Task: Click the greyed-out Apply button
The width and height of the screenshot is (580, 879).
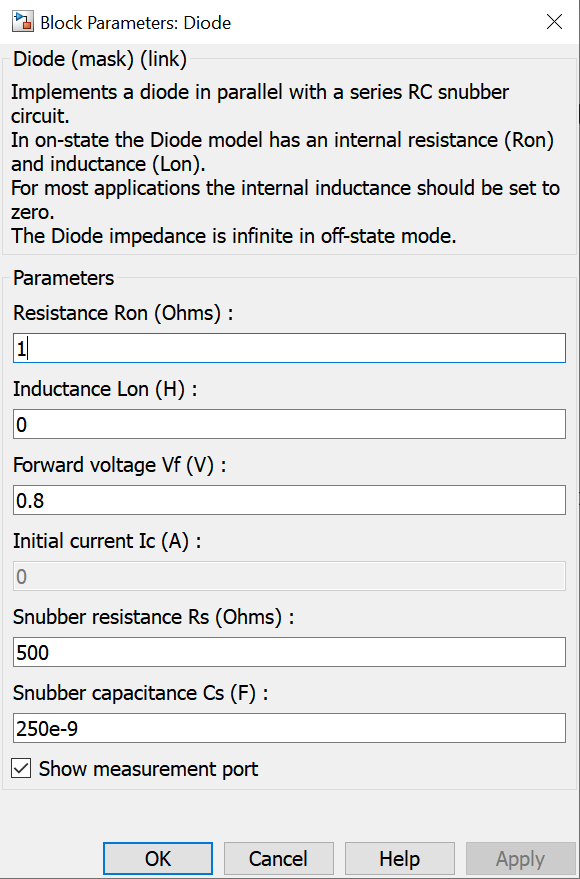Action: [x=520, y=858]
